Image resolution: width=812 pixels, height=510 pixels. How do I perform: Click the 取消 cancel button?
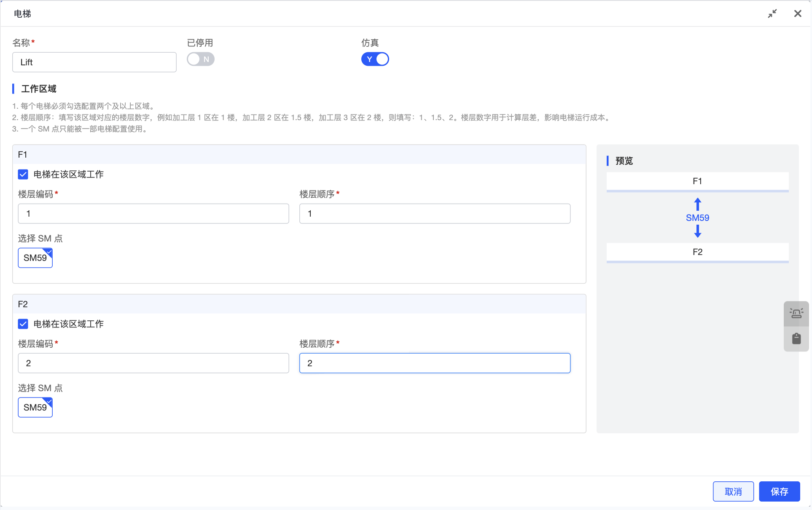pyautogui.click(x=733, y=491)
